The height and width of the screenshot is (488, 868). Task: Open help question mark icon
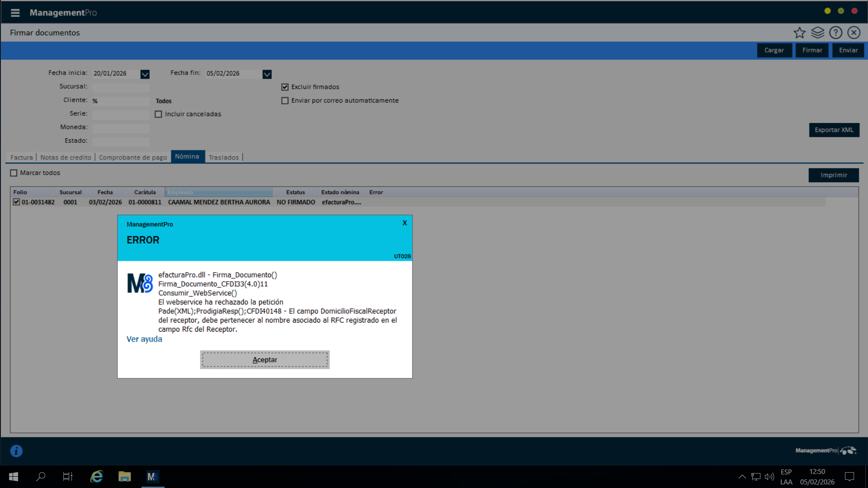pyautogui.click(x=835, y=33)
